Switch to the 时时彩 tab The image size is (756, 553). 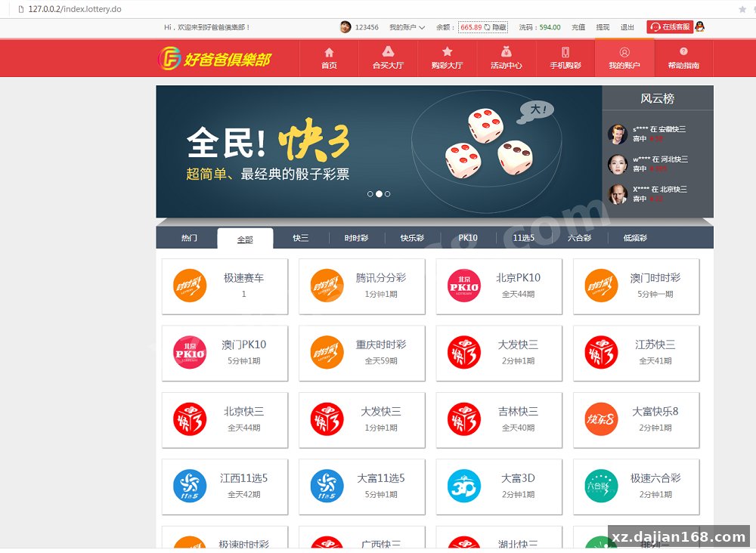pos(356,238)
